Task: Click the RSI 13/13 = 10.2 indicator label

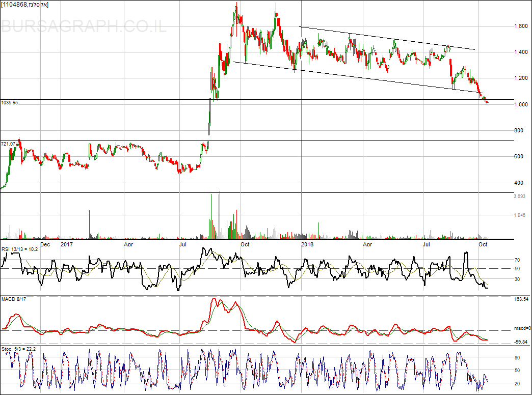Action: tap(20, 249)
